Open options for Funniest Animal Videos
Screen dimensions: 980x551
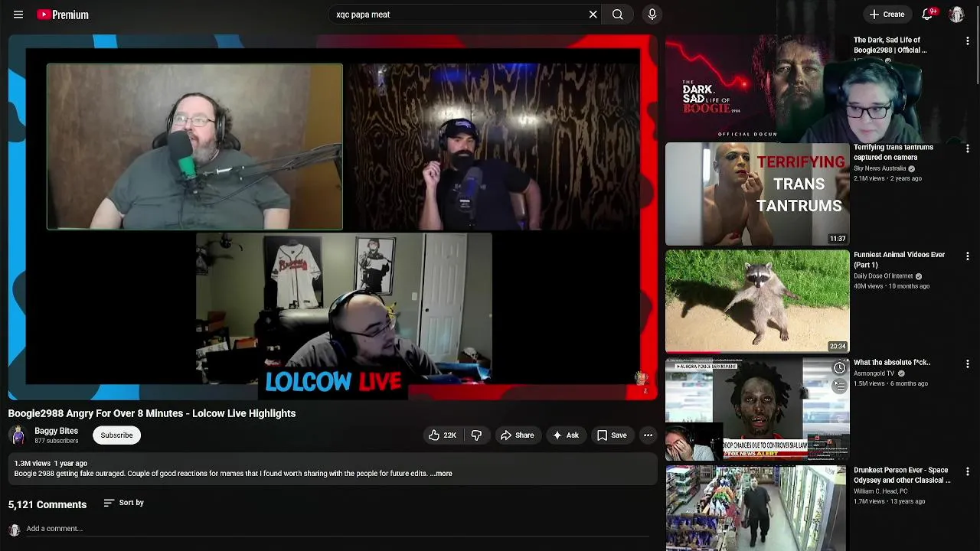968,256
